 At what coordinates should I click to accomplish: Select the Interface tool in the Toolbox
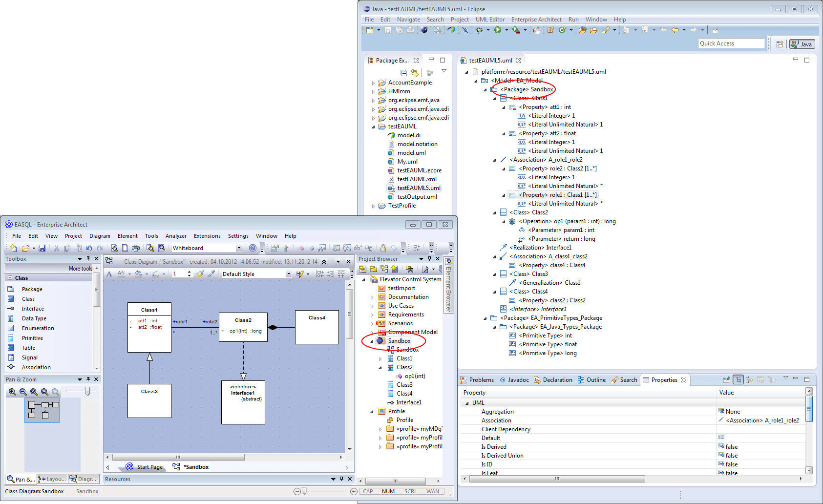32,309
